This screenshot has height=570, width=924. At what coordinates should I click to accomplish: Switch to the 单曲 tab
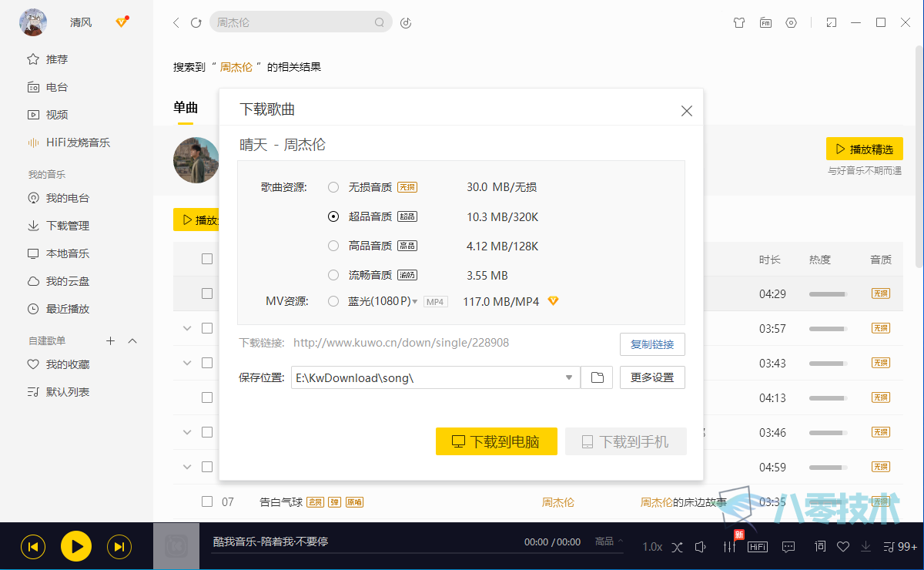(x=186, y=108)
